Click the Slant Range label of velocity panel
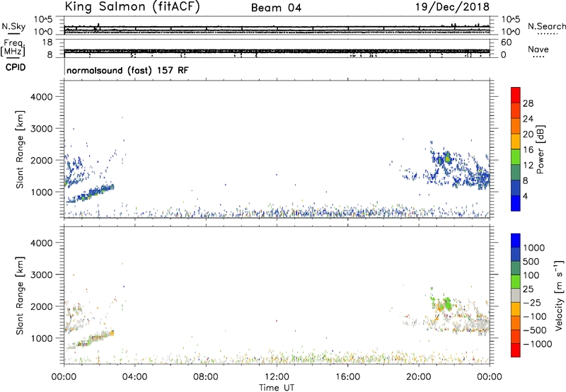Image resolution: width=566 pixels, height=392 pixels. click(20, 295)
